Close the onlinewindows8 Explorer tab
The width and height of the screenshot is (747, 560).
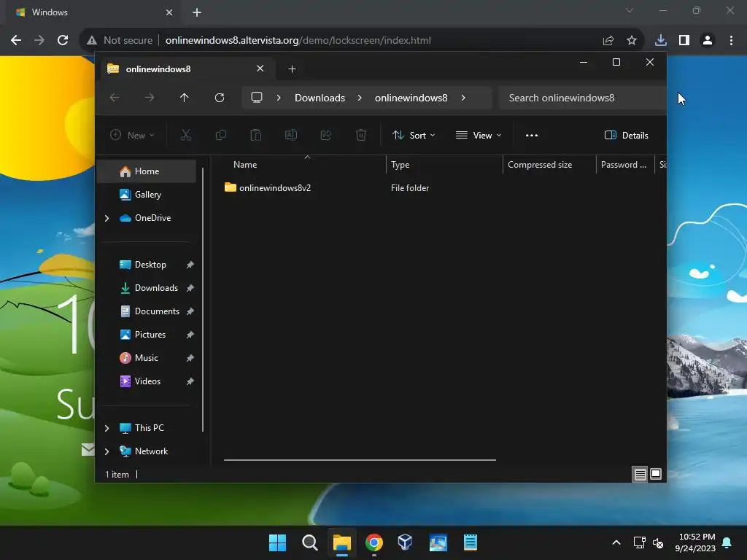coord(260,69)
